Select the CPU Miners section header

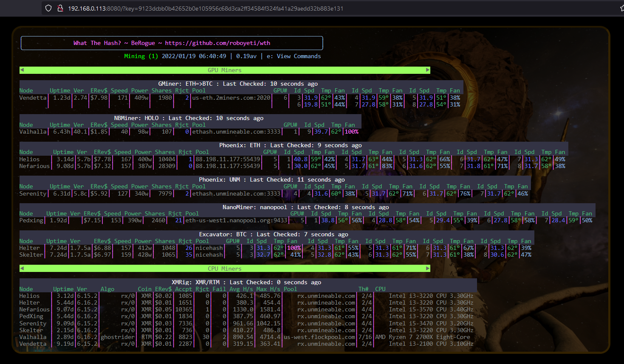tap(225, 269)
